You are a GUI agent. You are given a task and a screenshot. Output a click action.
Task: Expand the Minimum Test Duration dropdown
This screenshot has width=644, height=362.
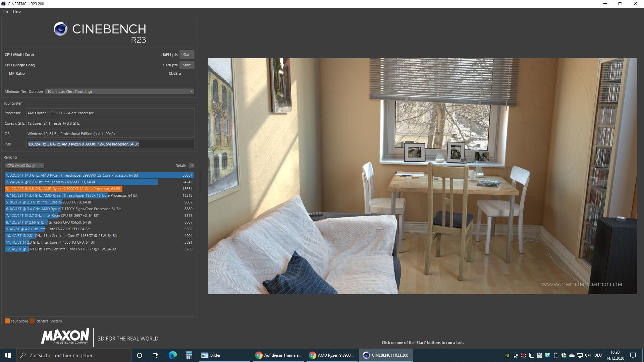(120, 92)
